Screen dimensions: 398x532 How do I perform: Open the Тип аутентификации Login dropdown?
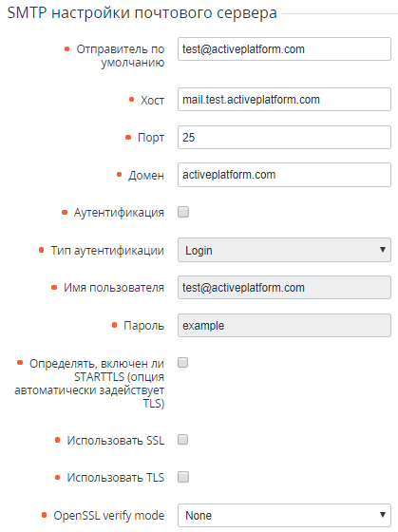(x=284, y=250)
